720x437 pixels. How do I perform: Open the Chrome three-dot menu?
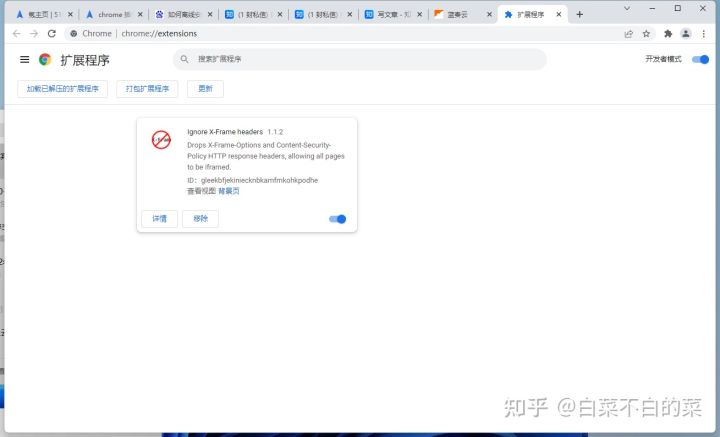[x=703, y=34]
